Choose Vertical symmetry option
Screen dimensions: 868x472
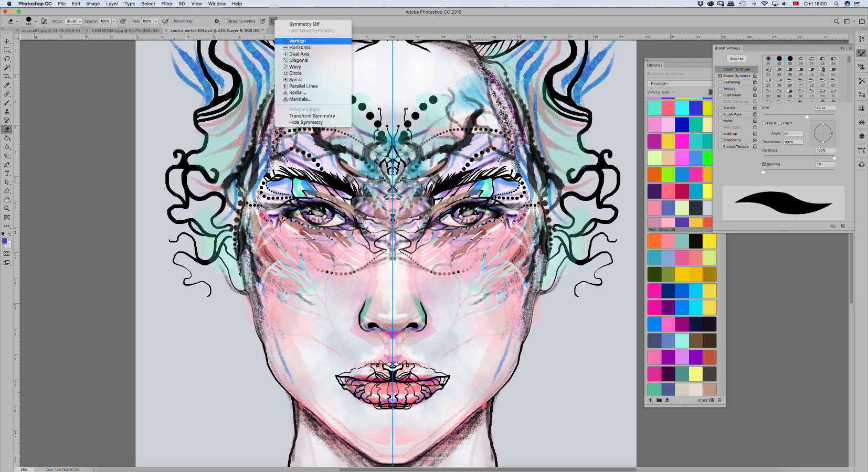pyautogui.click(x=313, y=41)
